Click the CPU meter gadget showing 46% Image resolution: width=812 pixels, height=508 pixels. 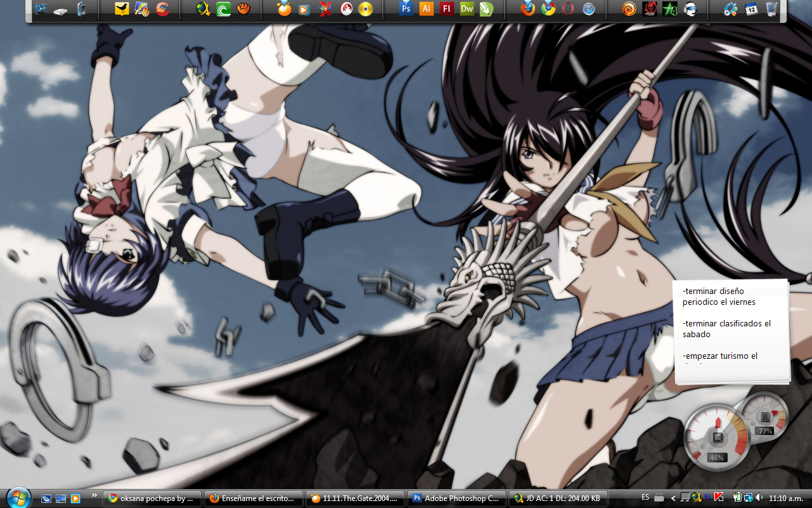pos(717,438)
